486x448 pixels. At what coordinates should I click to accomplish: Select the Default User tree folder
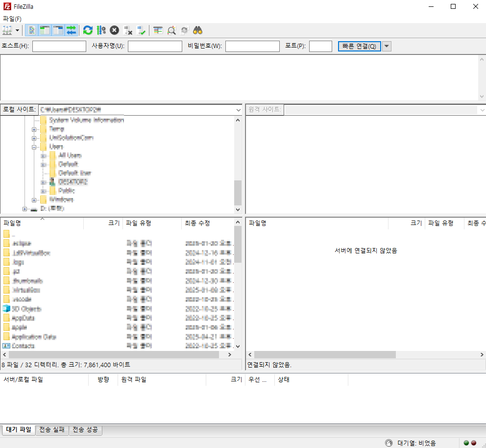pyautogui.click(x=74, y=173)
